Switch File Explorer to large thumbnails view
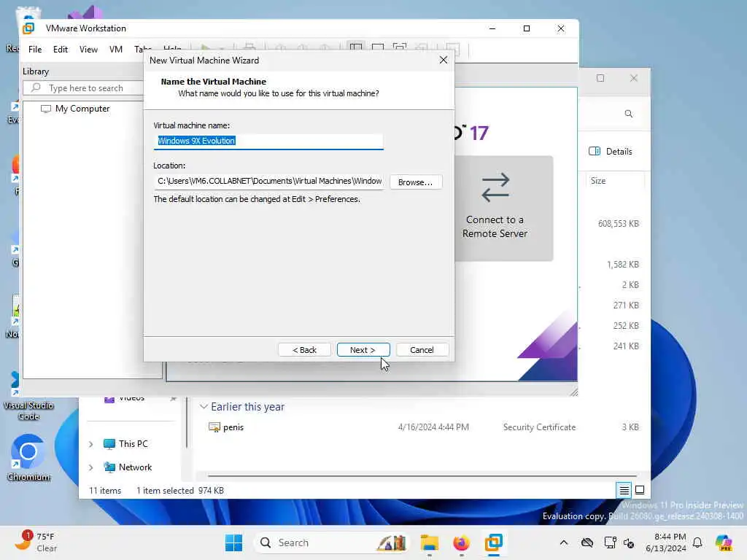 (x=640, y=490)
